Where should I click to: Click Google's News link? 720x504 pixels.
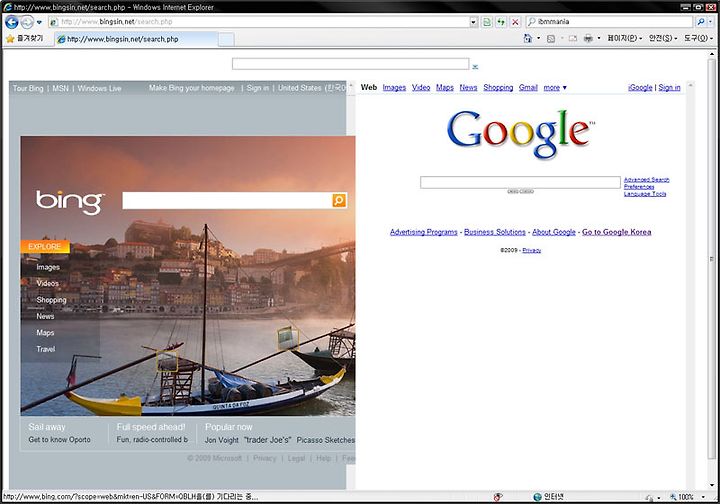(x=468, y=88)
